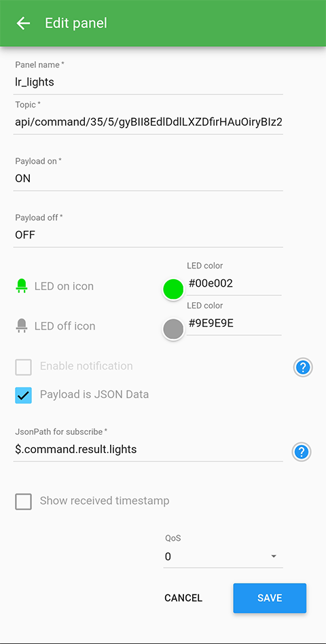Enable the notification checkbox
The width and height of the screenshot is (326, 644).
click(x=23, y=367)
